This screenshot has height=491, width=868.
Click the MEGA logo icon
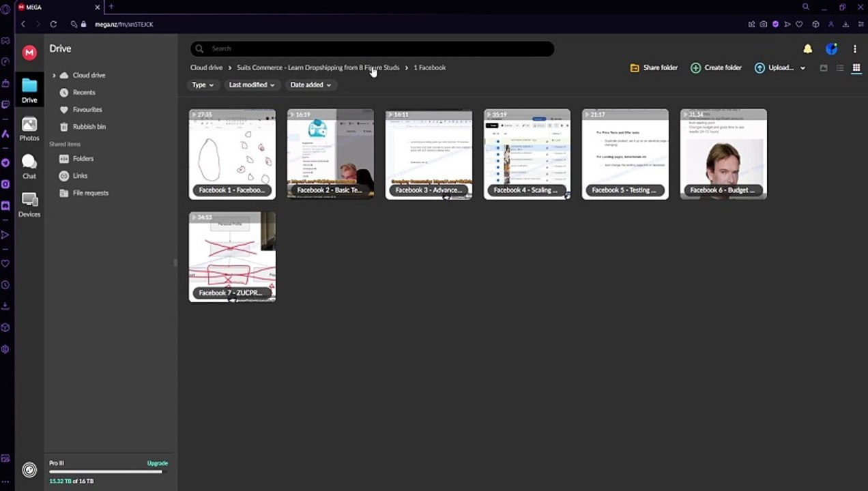[29, 53]
